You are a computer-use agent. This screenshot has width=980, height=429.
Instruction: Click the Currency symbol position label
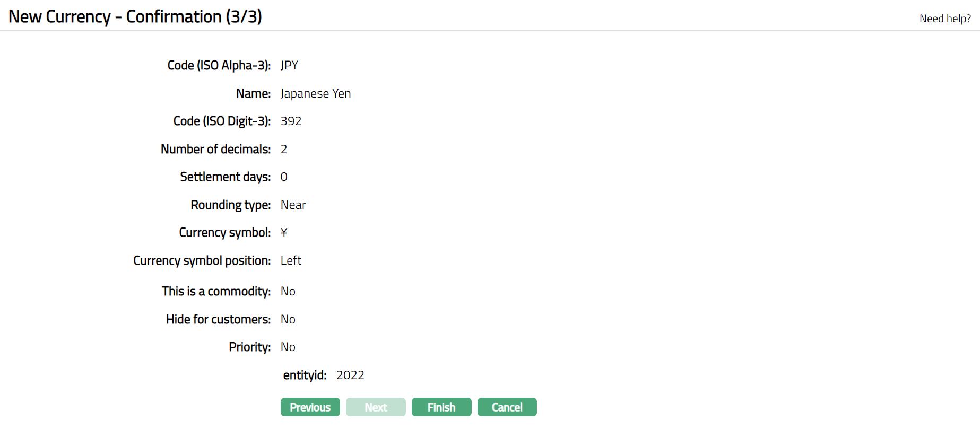tap(202, 260)
